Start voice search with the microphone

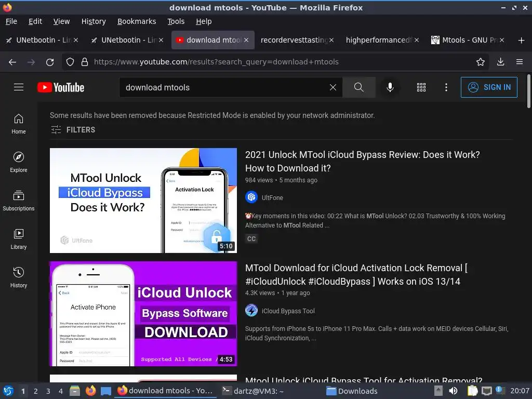(390, 87)
